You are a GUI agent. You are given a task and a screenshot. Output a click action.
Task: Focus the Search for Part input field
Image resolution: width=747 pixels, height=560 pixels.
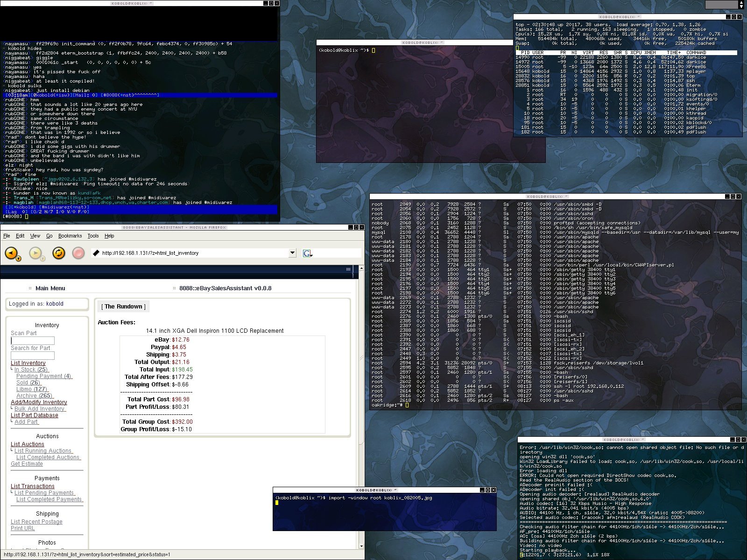tap(33, 356)
